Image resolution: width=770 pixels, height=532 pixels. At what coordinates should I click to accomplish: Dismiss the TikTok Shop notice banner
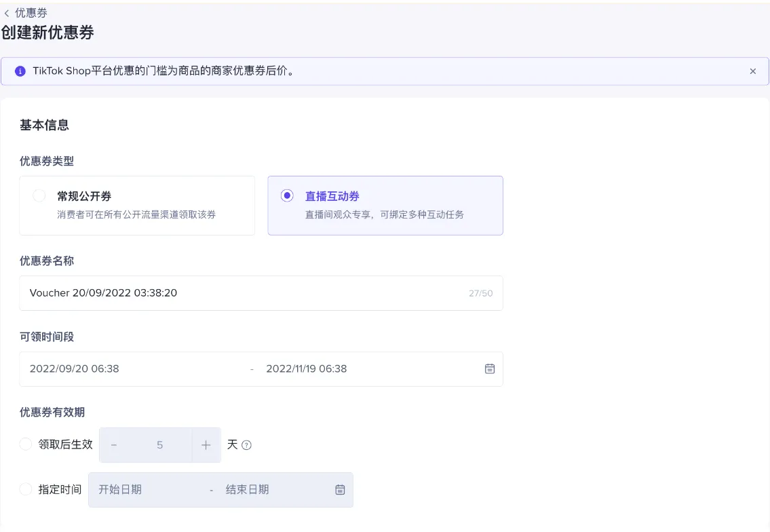click(753, 71)
